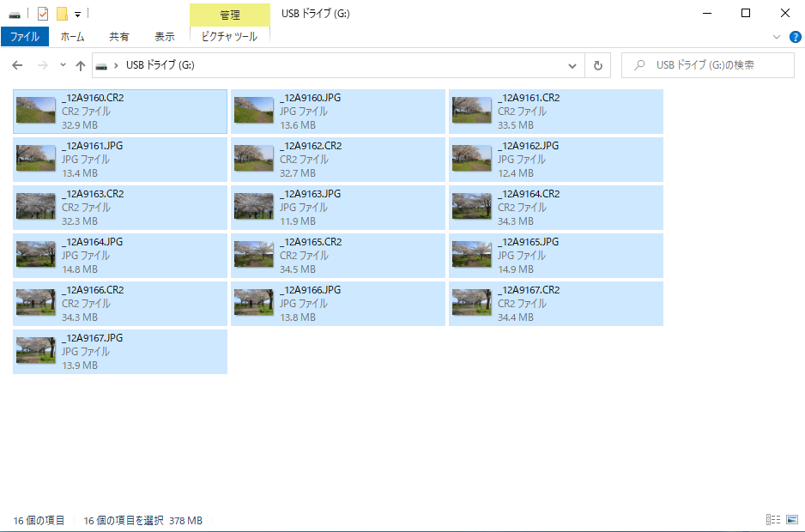Open the ファイル menu tab
Screen dimensions: 805x532
pyautogui.click(x=24, y=37)
